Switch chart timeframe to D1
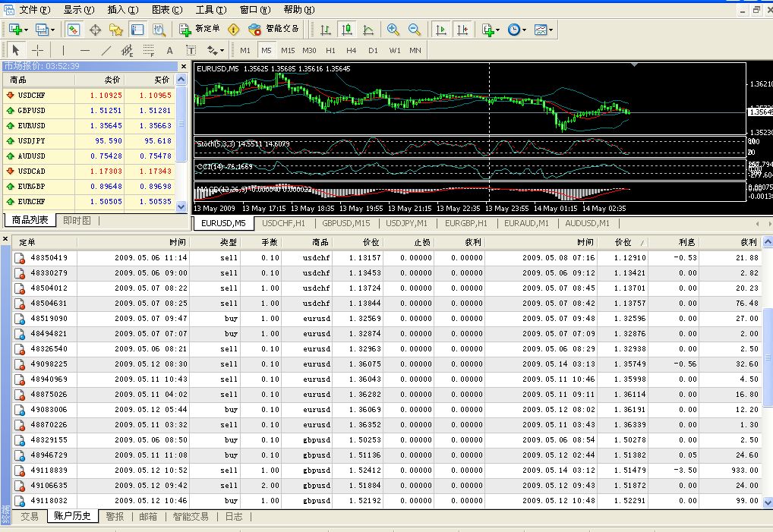 click(373, 50)
